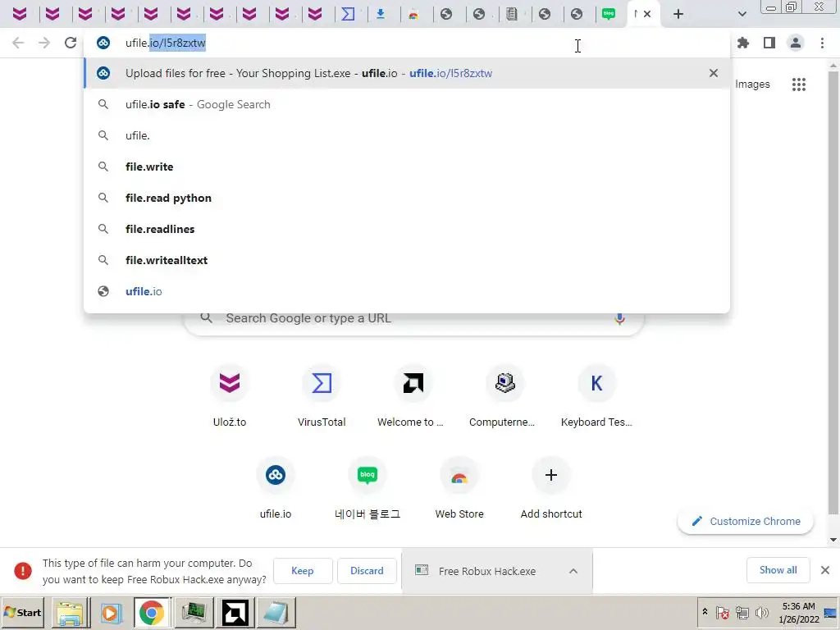Remove the 'Your Shopping List.exe' suggestion

713,73
